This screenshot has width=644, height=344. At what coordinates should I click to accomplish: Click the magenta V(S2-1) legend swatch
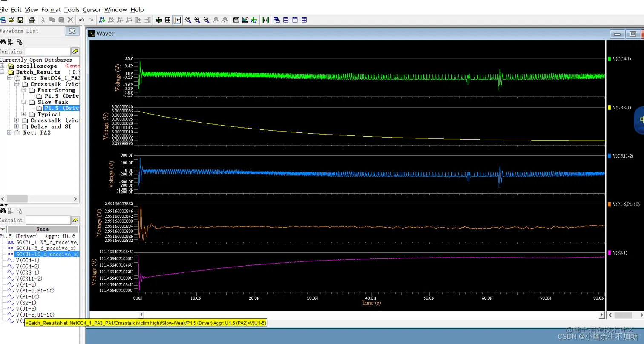[x=609, y=253]
